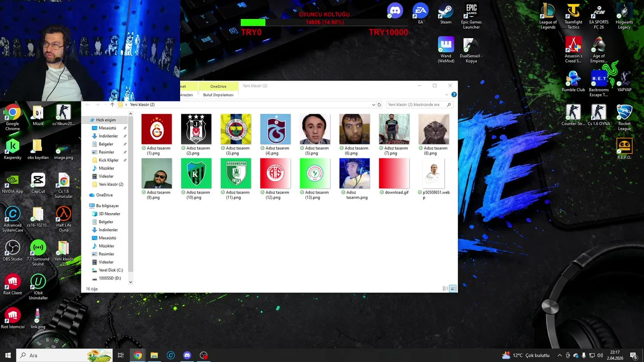Viewport: 644px width, 362px height.
Task: Open Task View on the taskbar
Action: coord(121,355)
